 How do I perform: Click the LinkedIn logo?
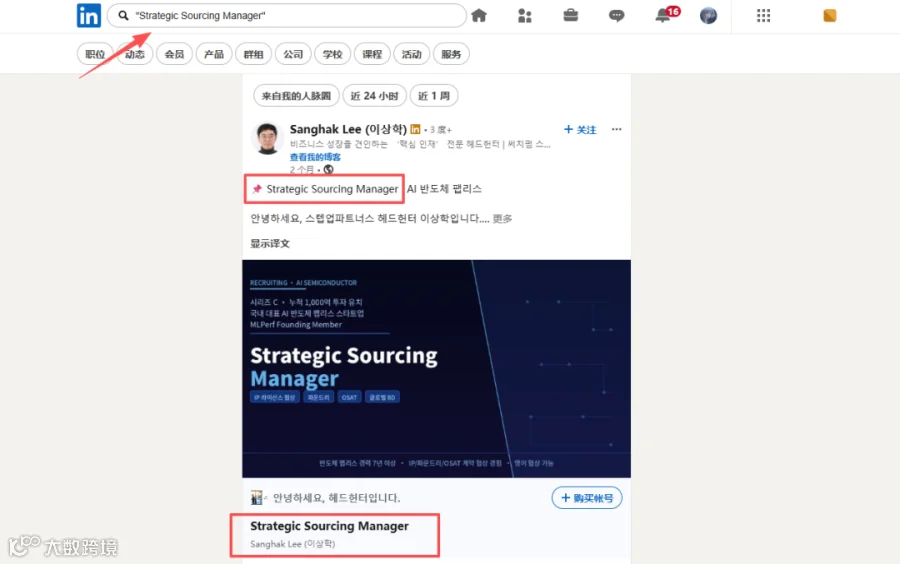click(89, 15)
